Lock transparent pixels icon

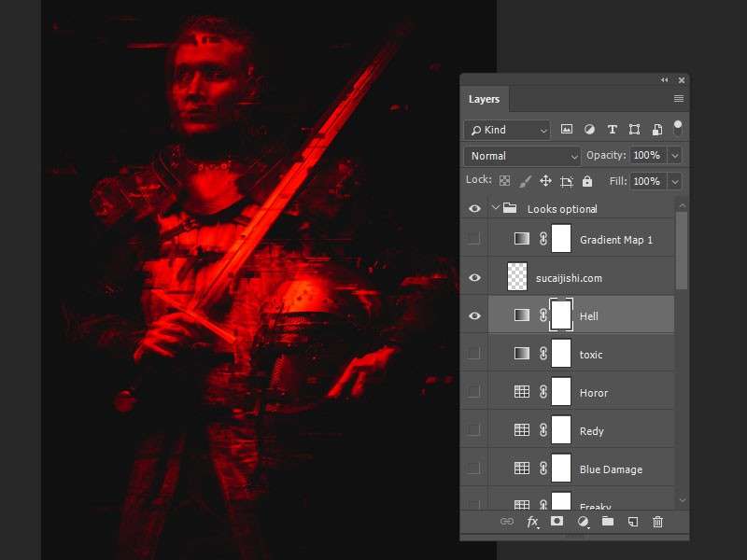pyautogui.click(x=504, y=180)
